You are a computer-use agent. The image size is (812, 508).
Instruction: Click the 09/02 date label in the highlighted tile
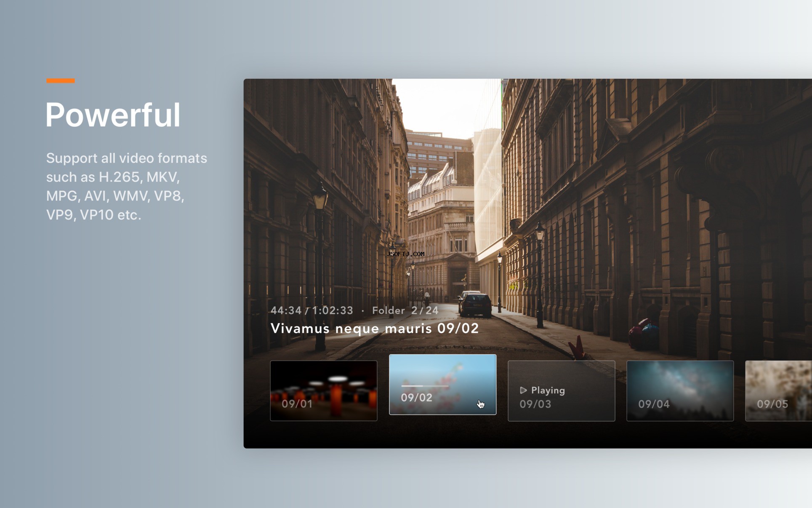(x=416, y=398)
